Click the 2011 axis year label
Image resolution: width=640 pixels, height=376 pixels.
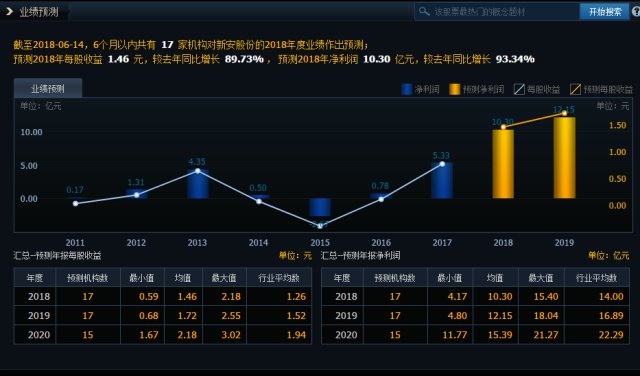75,243
